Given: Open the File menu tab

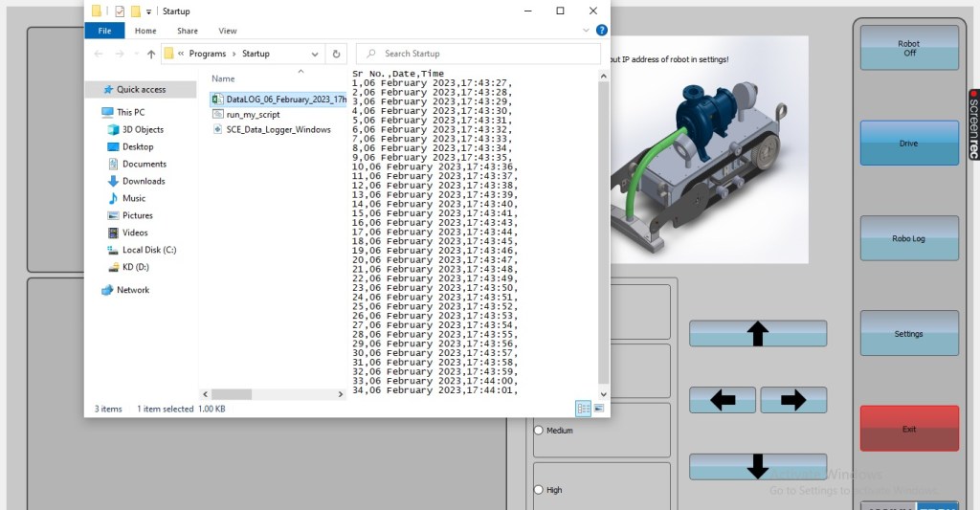Looking at the screenshot, I should pyautogui.click(x=104, y=31).
